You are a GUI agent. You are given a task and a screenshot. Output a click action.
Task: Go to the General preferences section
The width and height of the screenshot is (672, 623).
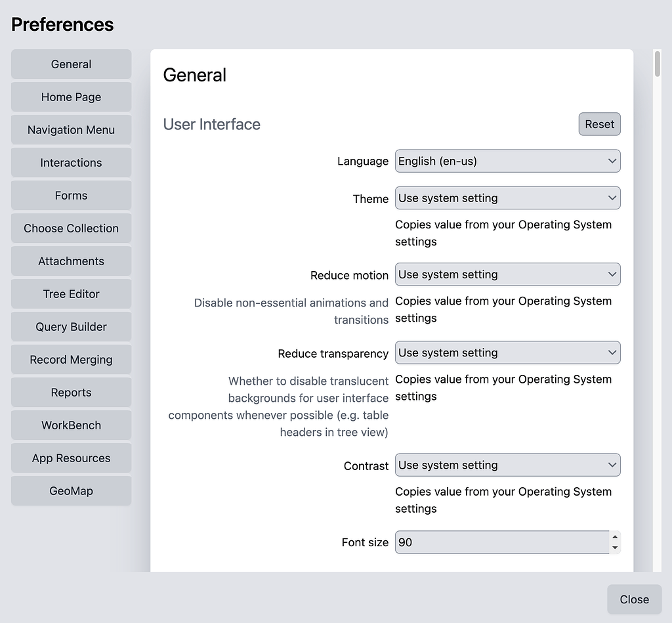click(71, 64)
